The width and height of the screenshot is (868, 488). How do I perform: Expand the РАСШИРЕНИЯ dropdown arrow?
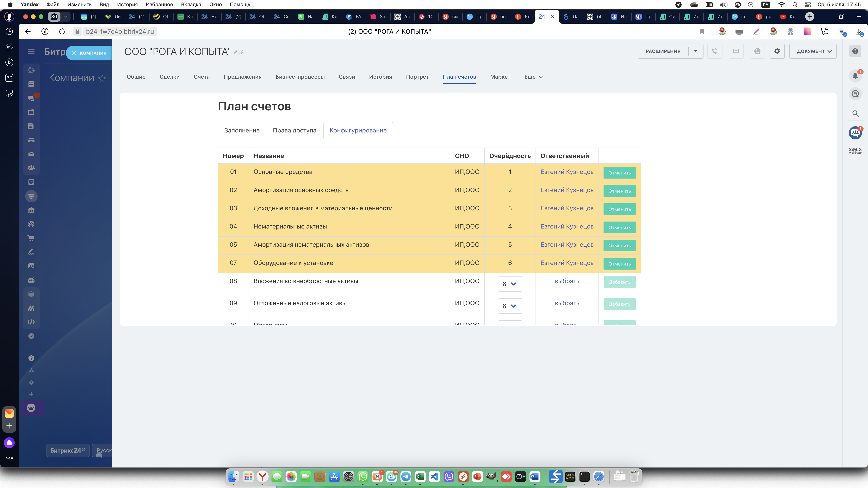(x=696, y=51)
